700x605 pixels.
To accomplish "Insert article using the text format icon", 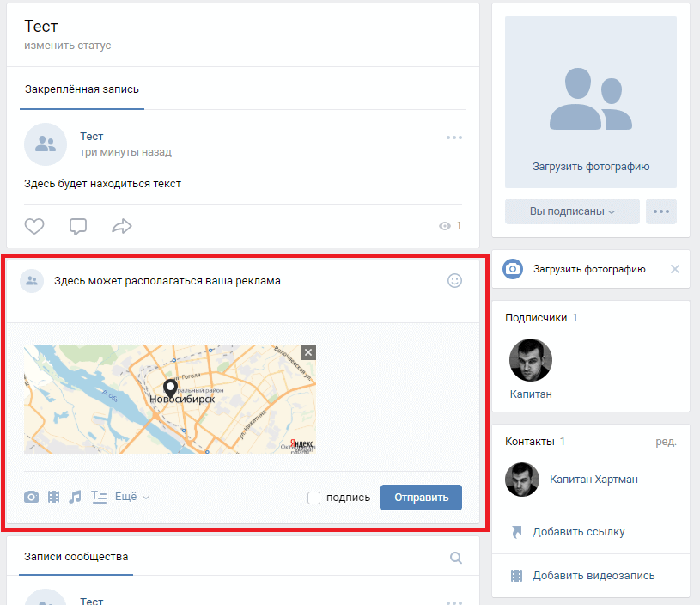I will point(99,497).
